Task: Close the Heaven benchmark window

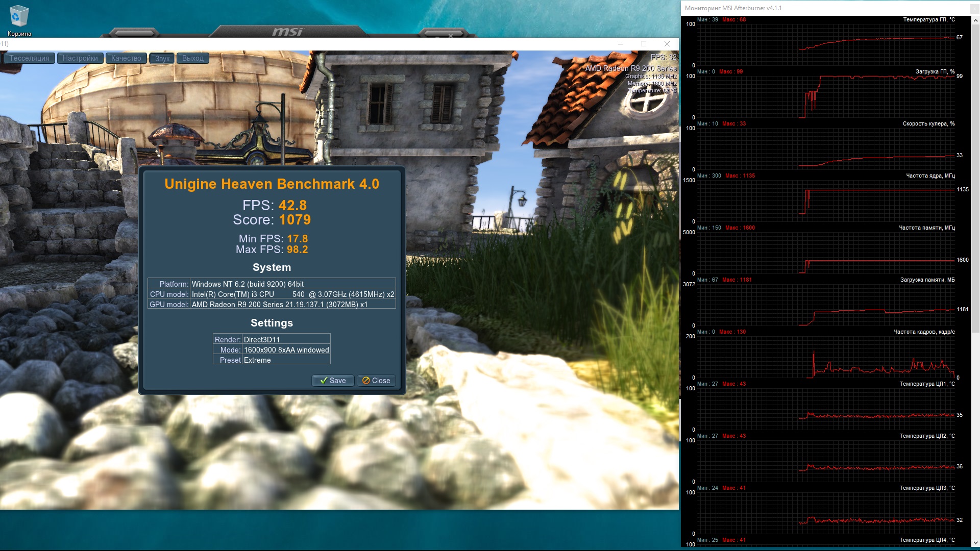Action: [x=667, y=44]
